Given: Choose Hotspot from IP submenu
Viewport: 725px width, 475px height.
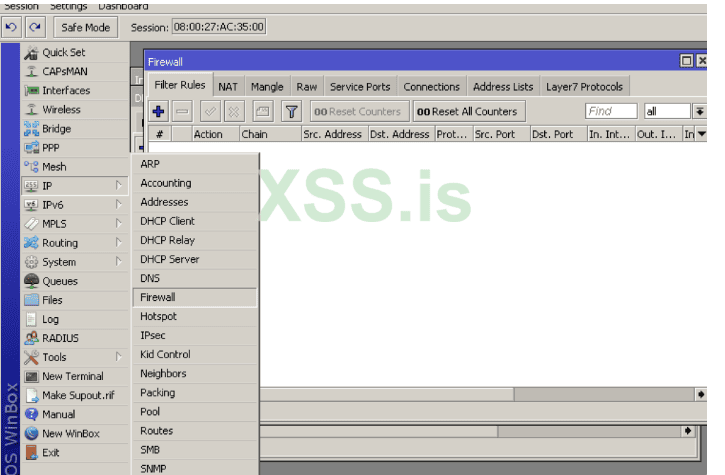Looking at the screenshot, I should click(195, 316).
